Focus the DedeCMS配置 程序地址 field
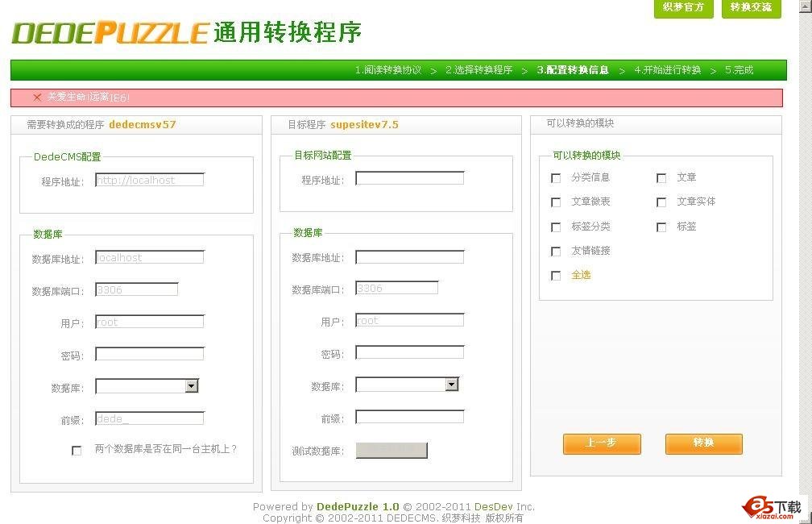 tap(150, 180)
